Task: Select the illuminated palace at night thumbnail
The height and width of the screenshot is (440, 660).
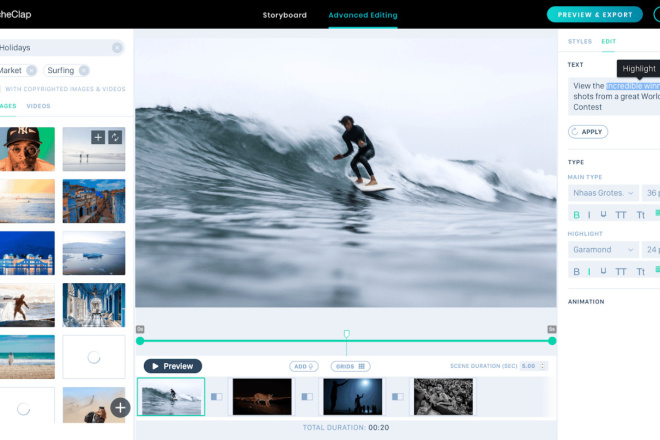Action: [x=27, y=253]
